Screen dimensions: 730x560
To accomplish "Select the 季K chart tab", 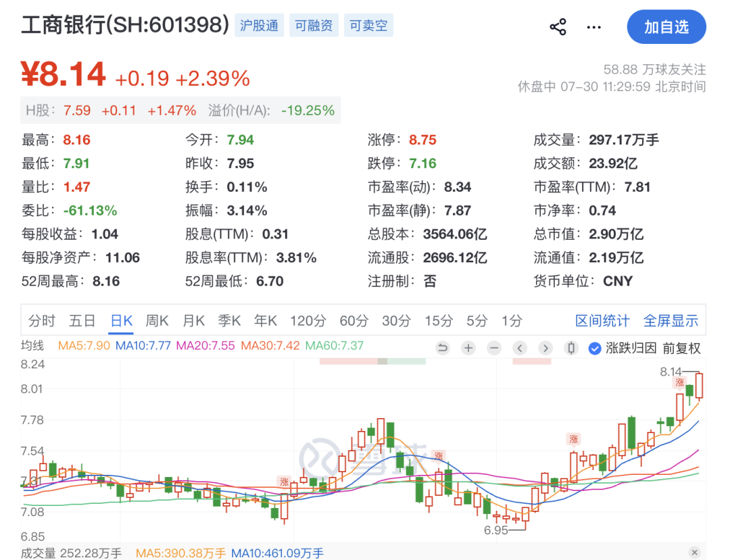I will (229, 320).
